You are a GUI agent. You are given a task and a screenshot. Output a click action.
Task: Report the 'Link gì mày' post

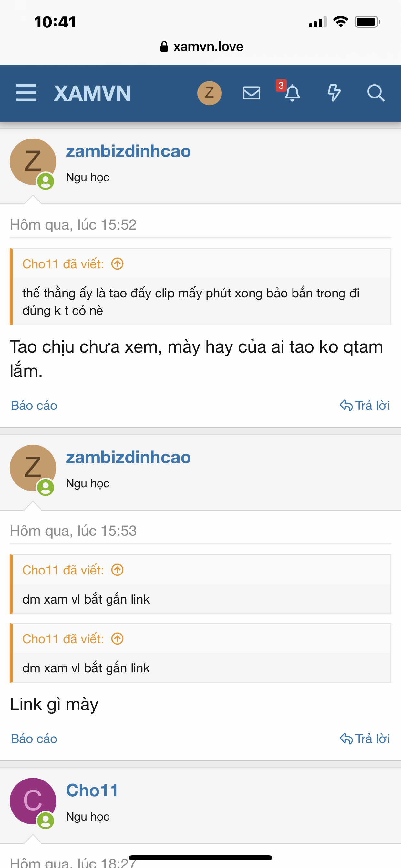coord(34,739)
